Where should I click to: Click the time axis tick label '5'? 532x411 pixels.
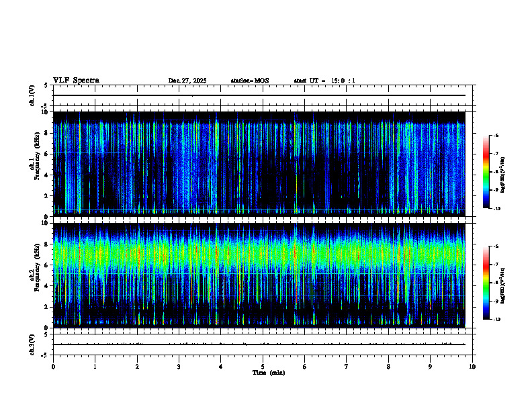tap(263, 367)
